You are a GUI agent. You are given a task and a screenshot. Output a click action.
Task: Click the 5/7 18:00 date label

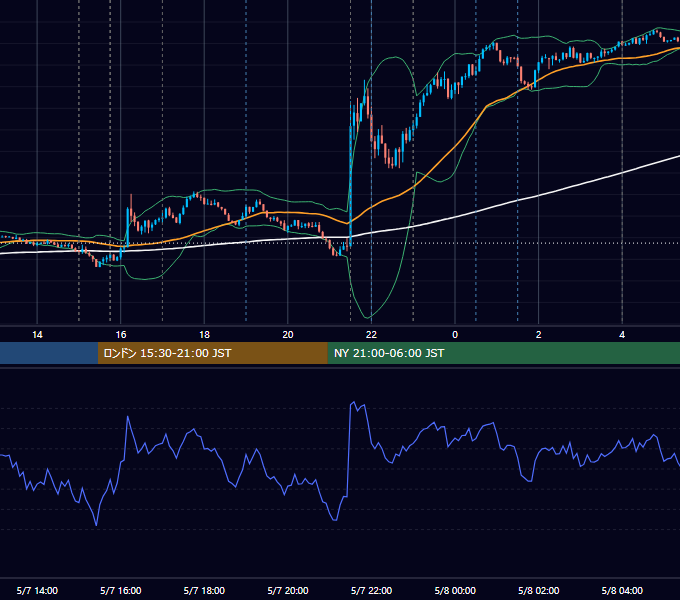204,590
